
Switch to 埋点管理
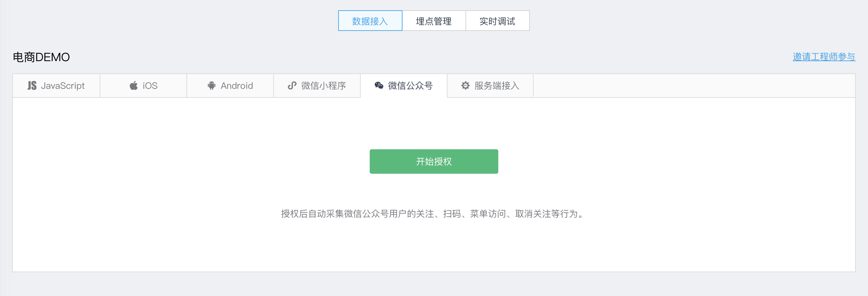434,21
